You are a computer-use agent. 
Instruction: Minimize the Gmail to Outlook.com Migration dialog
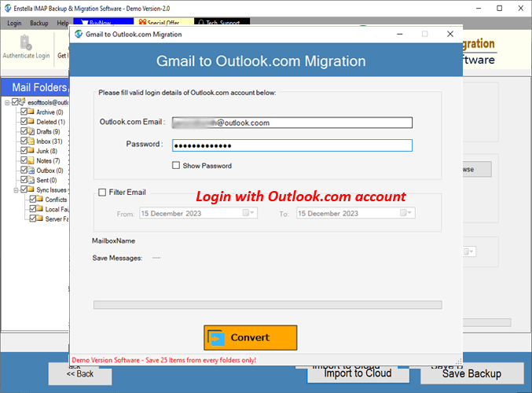[400, 34]
